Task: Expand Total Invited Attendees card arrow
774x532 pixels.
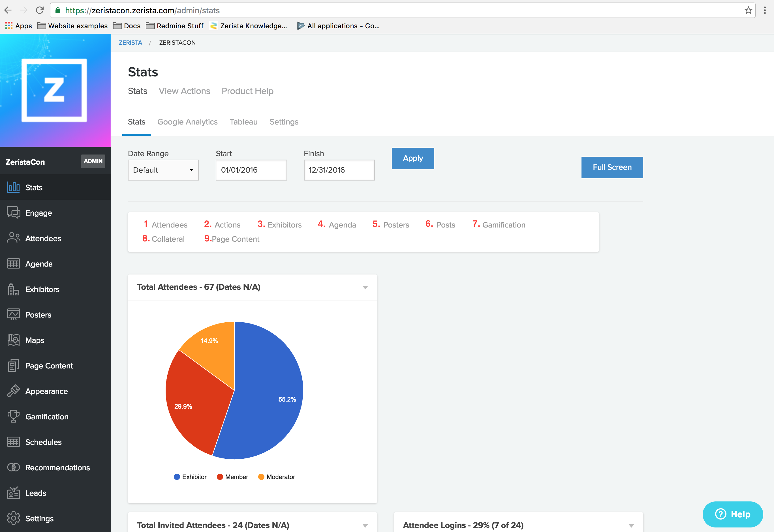Action: pos(365,526)
